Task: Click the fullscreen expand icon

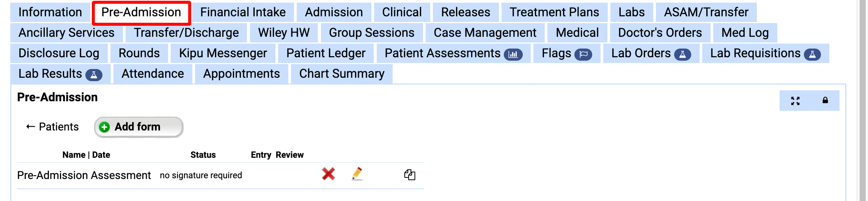Action: pos(795,100)
